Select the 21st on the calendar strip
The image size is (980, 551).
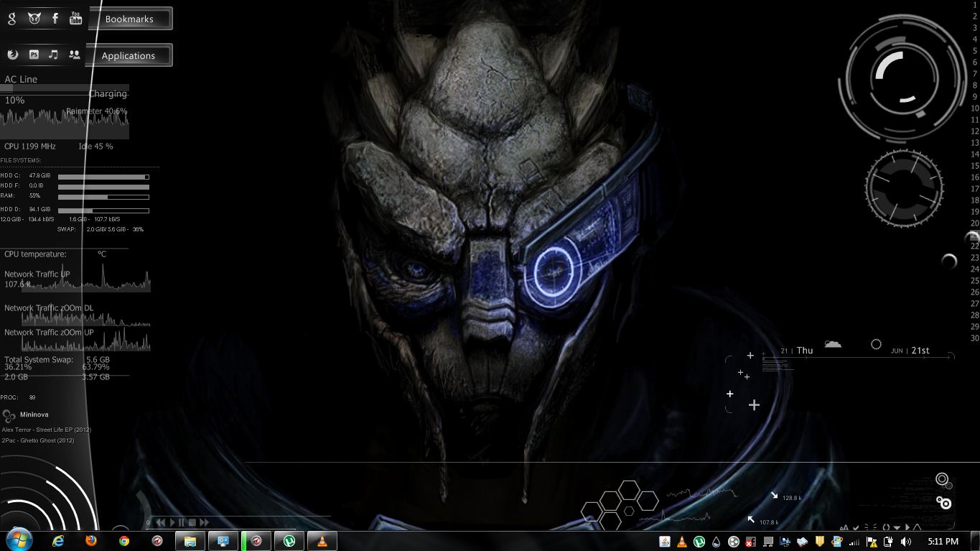click(x=921, y=351)
